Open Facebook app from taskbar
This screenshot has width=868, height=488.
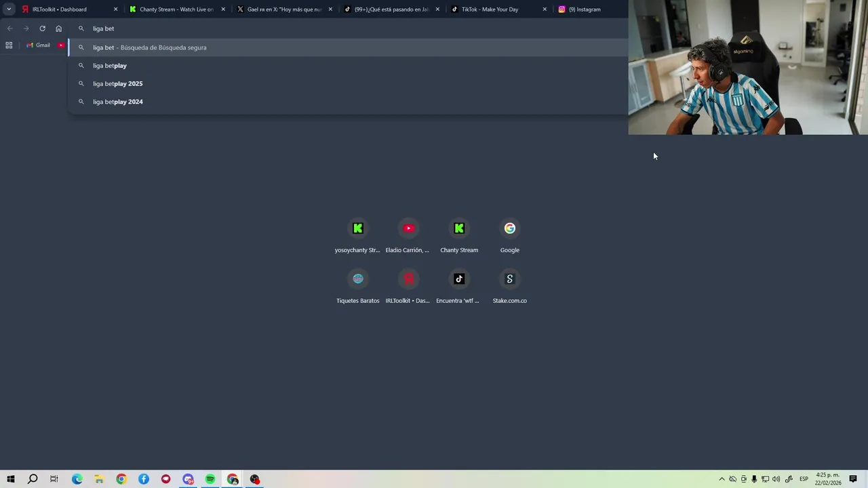click(144, 479)
